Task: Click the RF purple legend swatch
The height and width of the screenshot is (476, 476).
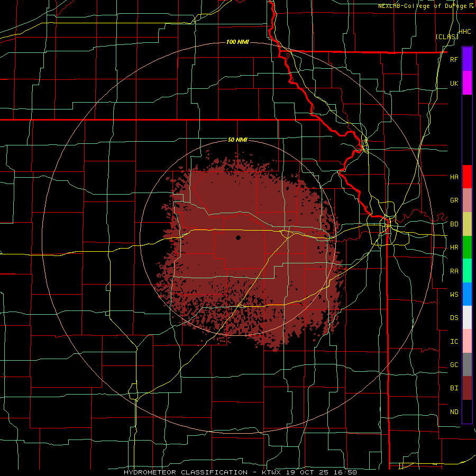Action: click(x=467, y=59)
